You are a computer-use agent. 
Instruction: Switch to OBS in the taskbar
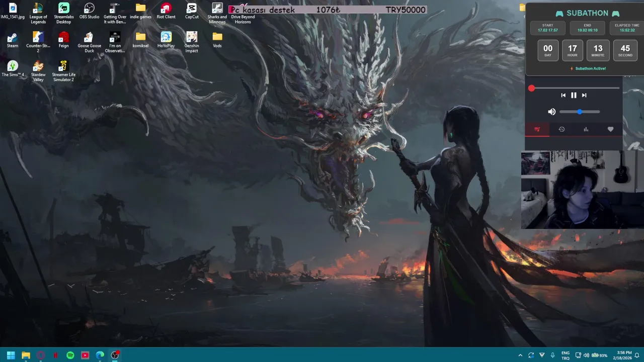click(115, 355)
